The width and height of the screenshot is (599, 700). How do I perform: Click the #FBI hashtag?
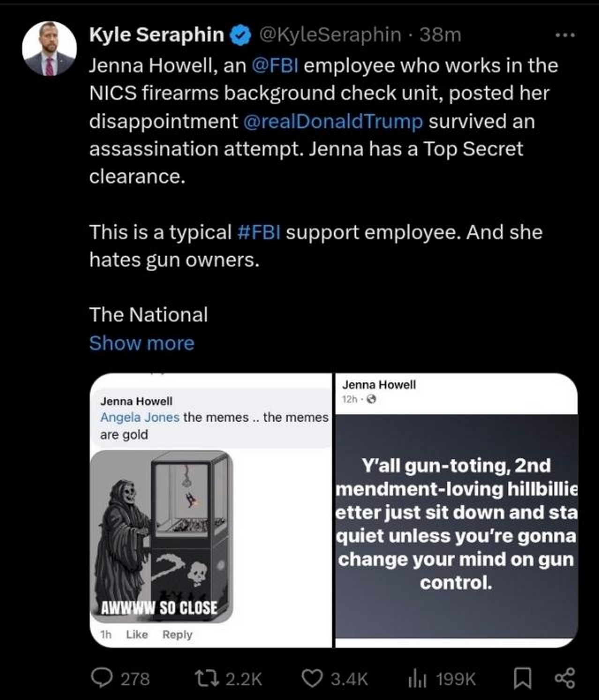point(259,232)
